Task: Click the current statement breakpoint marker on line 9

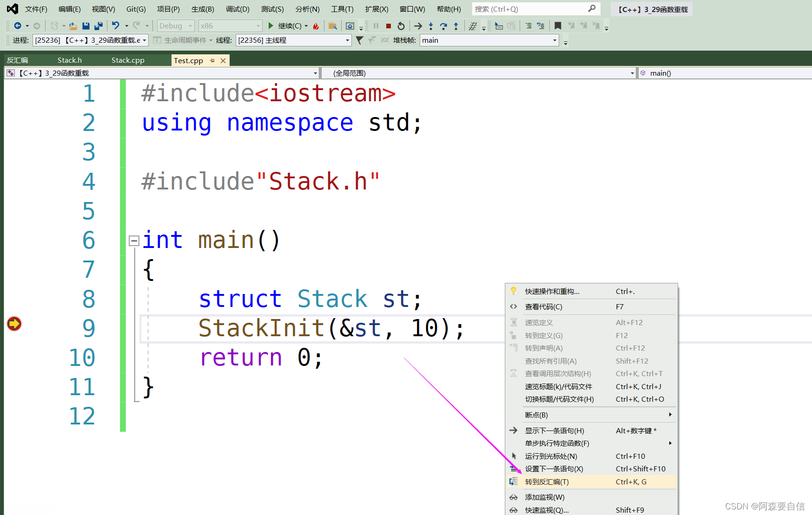Action: tap(14, 323)
